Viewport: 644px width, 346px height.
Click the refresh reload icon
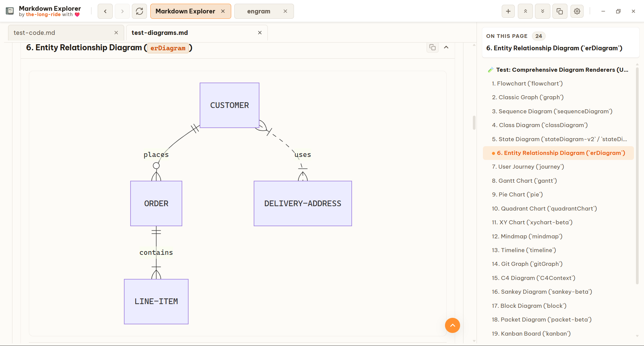point(140,11)
